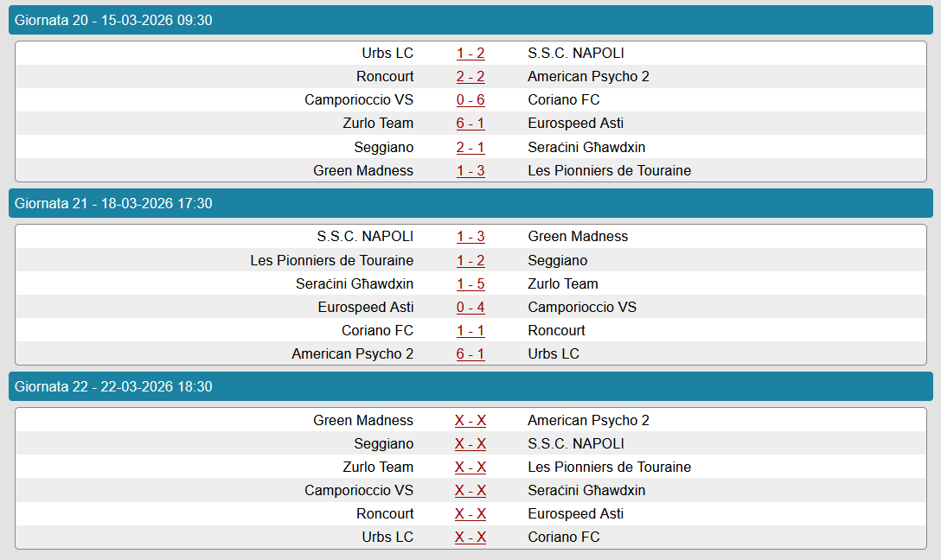This screenshot has width=941, height=560.
Task: View the Les Pionniers de Touraine vs Seggiano score
Action: (x=470, y=261)
